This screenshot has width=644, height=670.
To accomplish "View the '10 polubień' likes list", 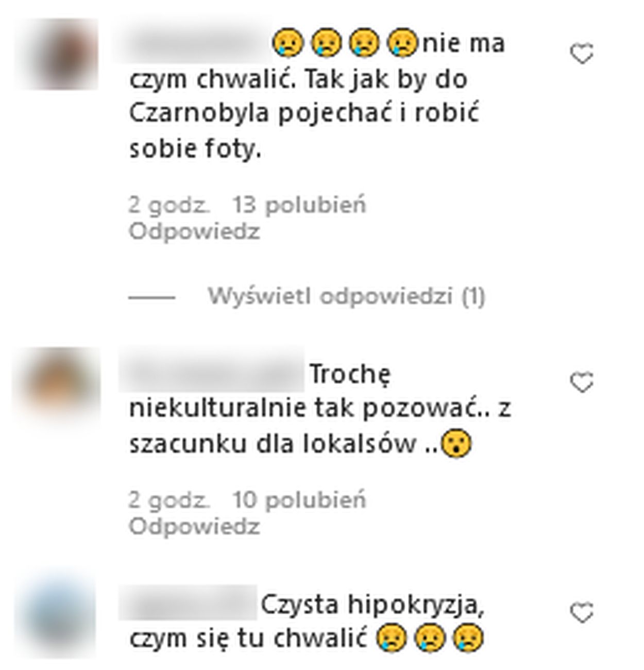I will pyautogui.click(x=299, y=500).
